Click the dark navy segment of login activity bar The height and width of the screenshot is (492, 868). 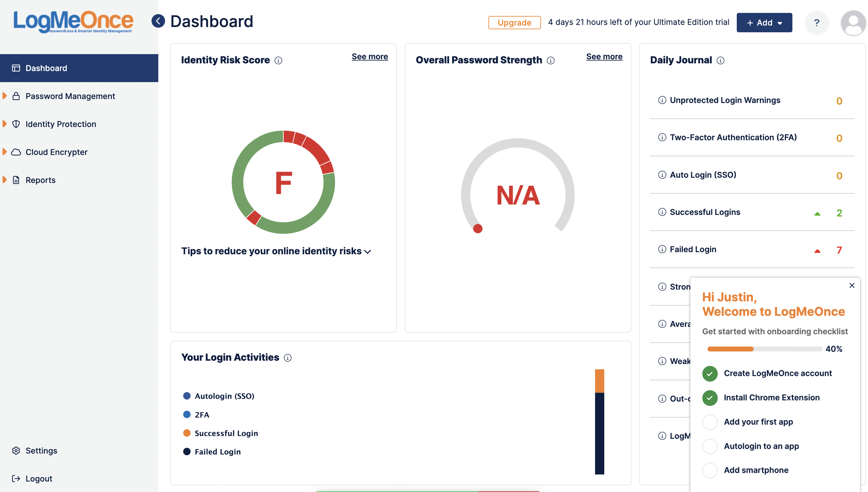coord(599,434)
